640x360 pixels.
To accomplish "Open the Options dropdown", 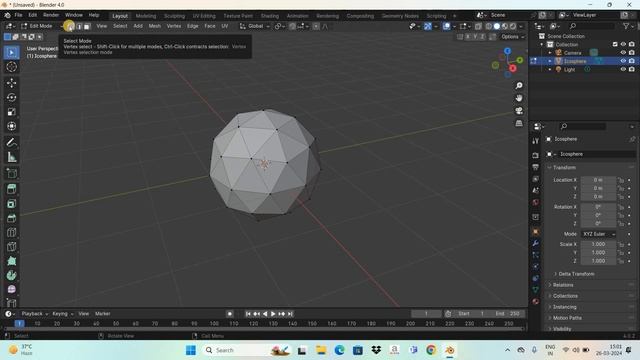I will [512, 37].
